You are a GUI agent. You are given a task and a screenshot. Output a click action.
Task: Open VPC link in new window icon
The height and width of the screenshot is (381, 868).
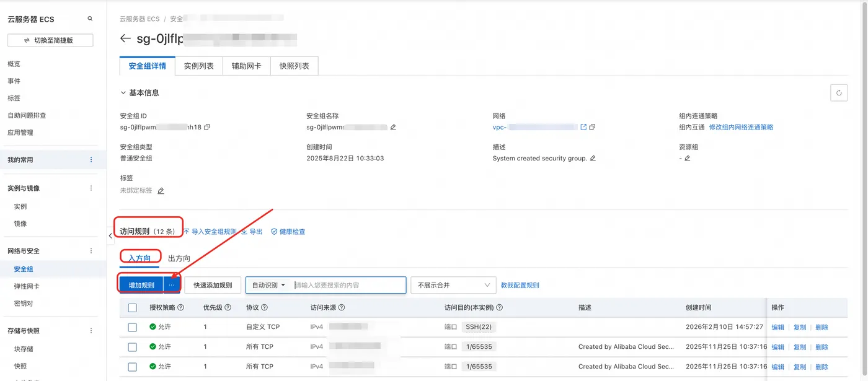[x=583, y=128]
